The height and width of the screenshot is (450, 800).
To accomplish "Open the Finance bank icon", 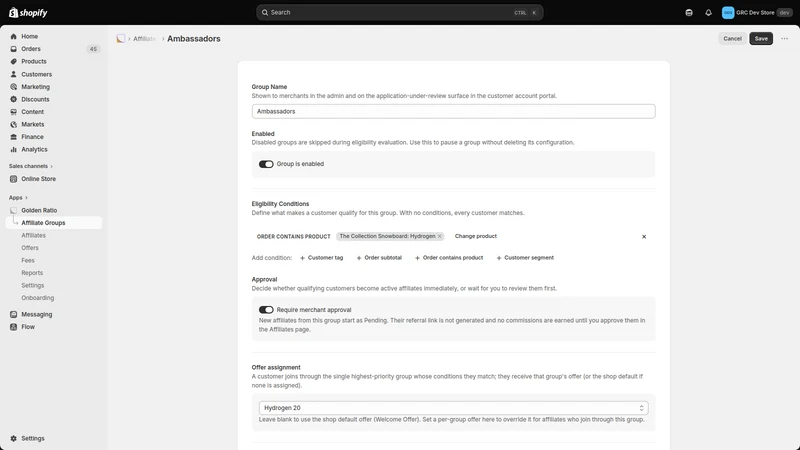I will [x=13, y=137].
